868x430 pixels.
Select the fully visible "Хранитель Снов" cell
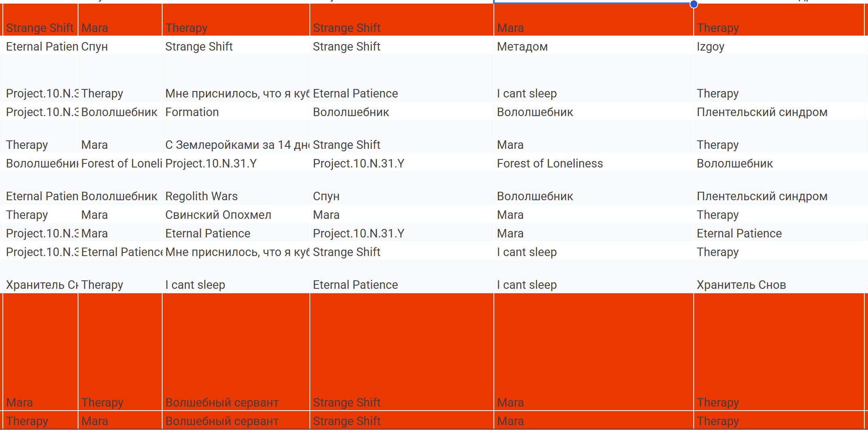(741, 285)
